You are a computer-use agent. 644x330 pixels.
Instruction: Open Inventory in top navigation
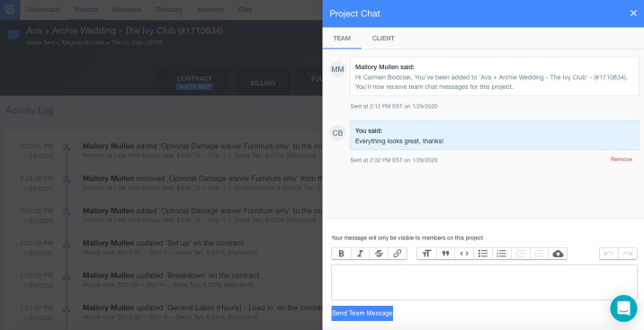(210, 9)
